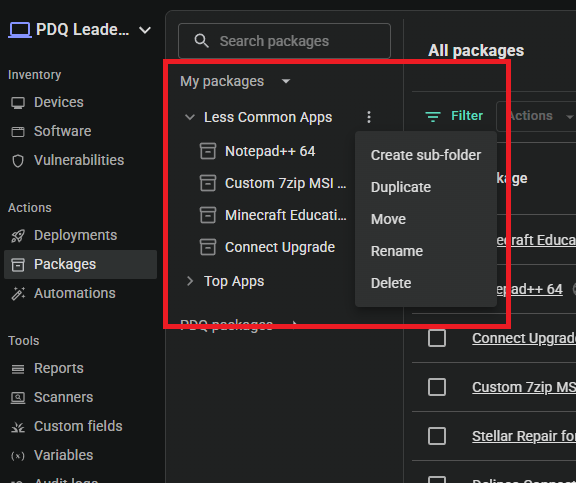Open Scanners under Tools

click(x=63, y=397)
